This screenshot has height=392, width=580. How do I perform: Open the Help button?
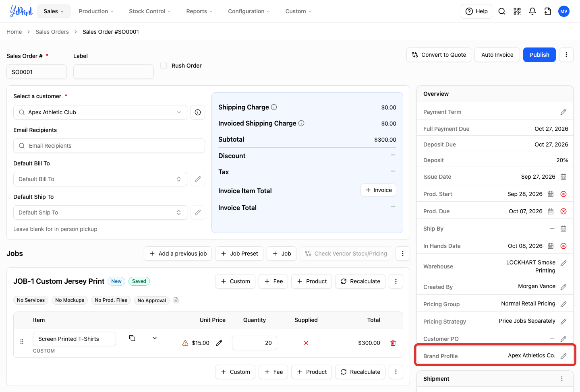pos(476,11)
